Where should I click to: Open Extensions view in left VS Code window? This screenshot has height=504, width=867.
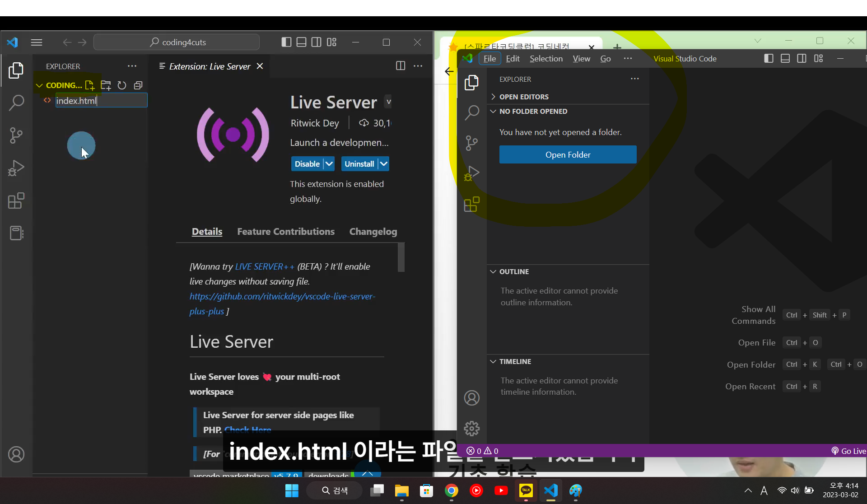[x=16, y=201]
